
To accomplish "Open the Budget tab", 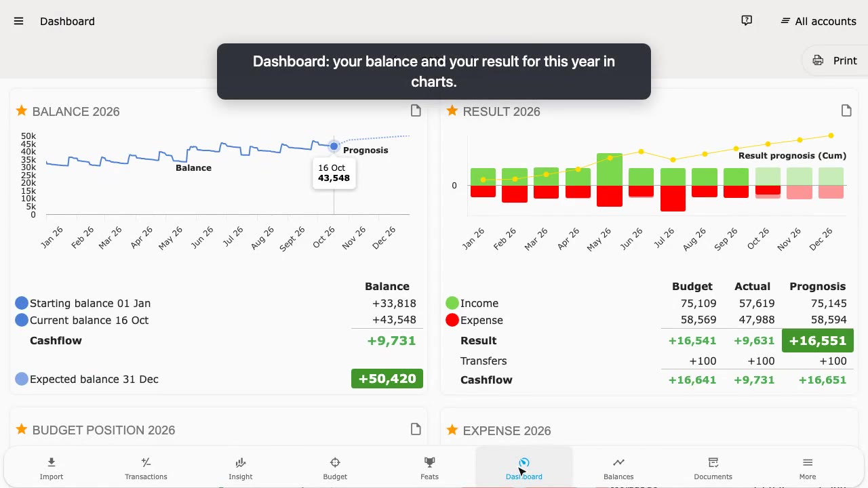I will 335,468.
